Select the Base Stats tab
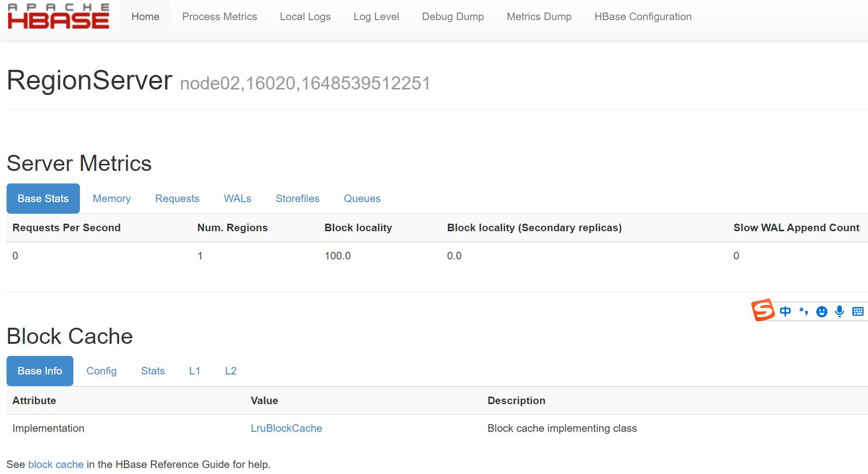 click(x=43, y=199)
